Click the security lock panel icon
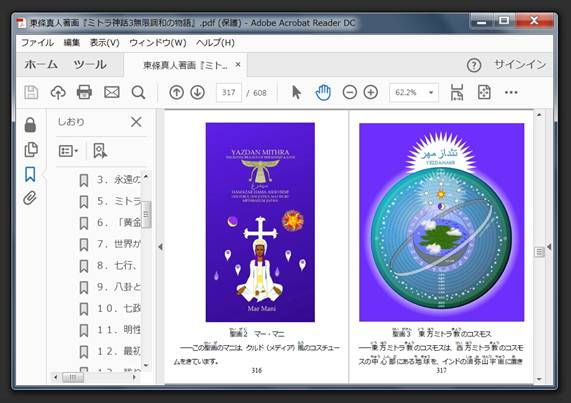571x403 pixels. pyautogui.click(x=30, y=125)
